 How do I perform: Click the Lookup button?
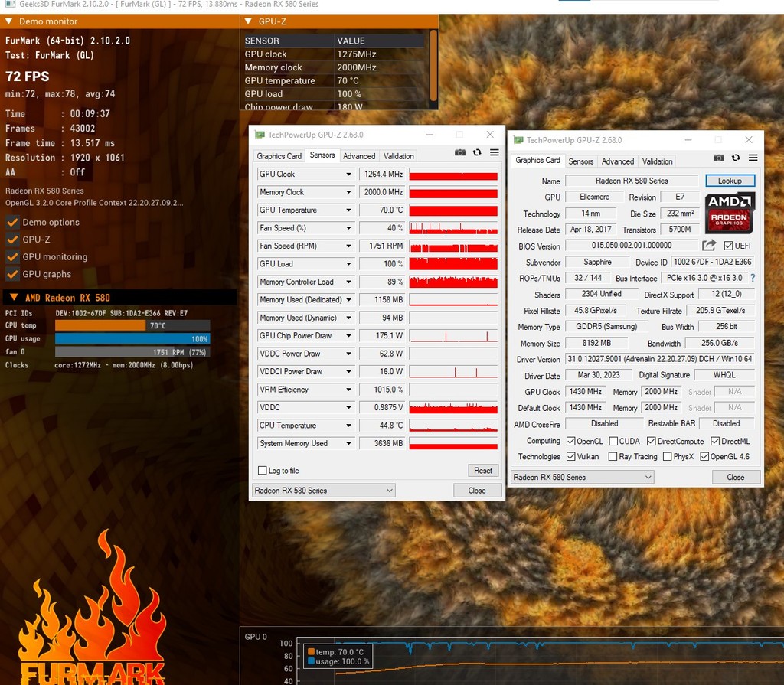[730, 181]
